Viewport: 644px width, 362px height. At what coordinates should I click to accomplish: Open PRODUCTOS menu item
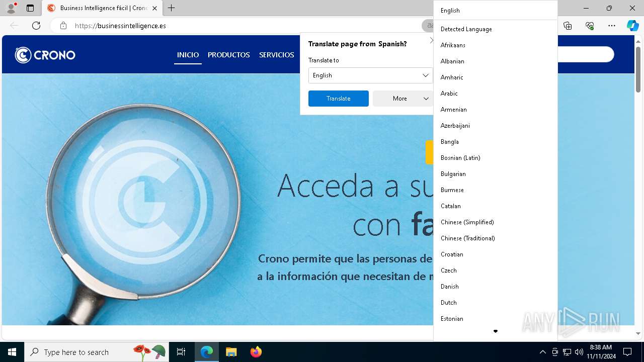pyautogui.click(x=229, y=55)
